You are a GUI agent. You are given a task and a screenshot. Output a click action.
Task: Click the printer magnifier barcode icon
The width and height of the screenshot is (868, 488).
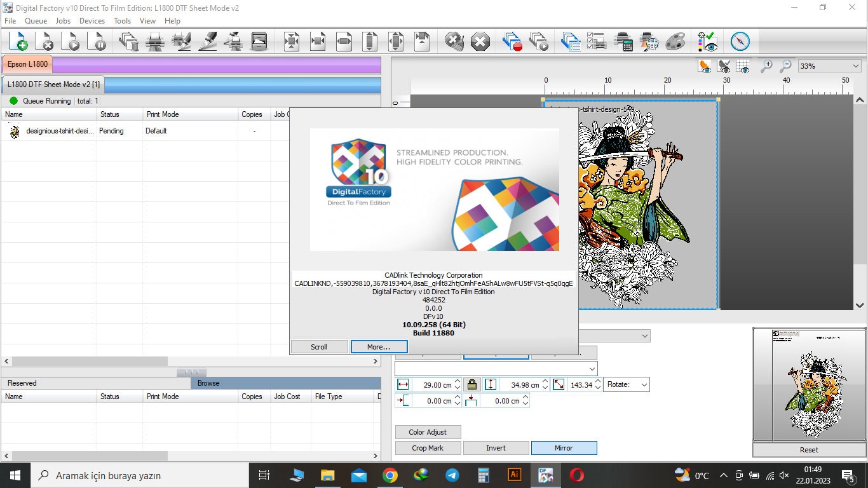pos(649,41)
